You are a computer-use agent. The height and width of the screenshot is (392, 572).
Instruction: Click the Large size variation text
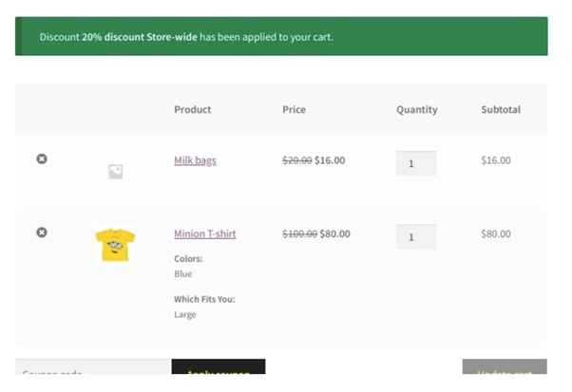[x=184, y=314]
